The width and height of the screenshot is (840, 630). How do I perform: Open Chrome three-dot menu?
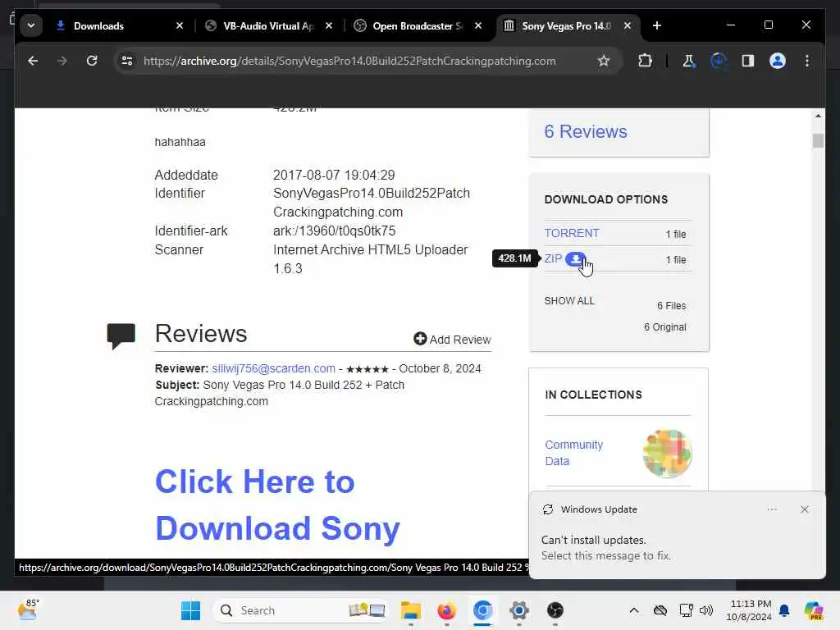807,61
